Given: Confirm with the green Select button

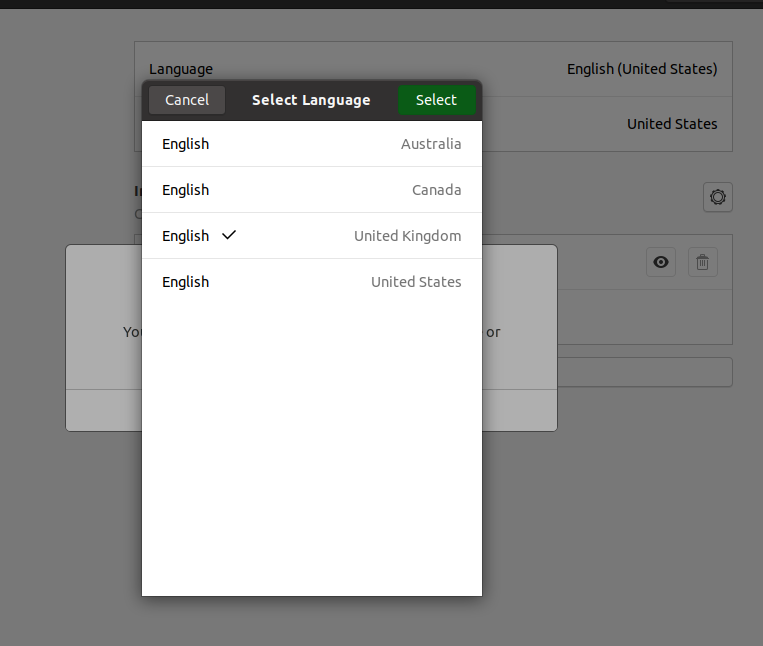Looking at the screenshot, I should coord(436,100).
